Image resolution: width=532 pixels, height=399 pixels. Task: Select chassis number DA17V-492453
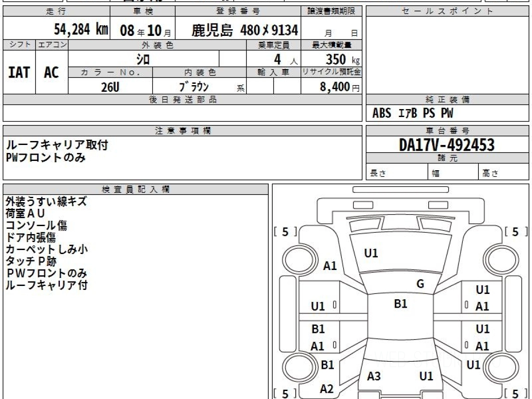[x=446, y=145]
